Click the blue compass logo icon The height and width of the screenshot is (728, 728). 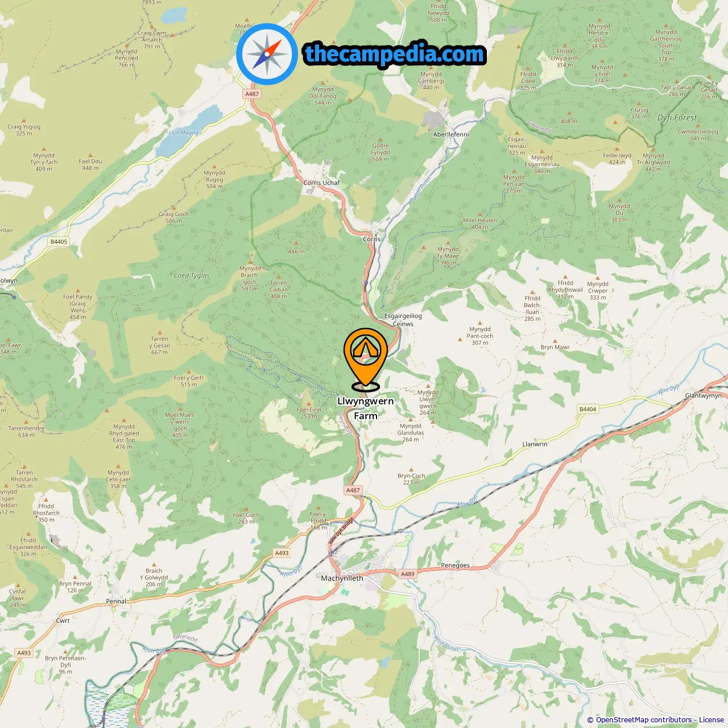pyautogui.click(x=267, y=54)
